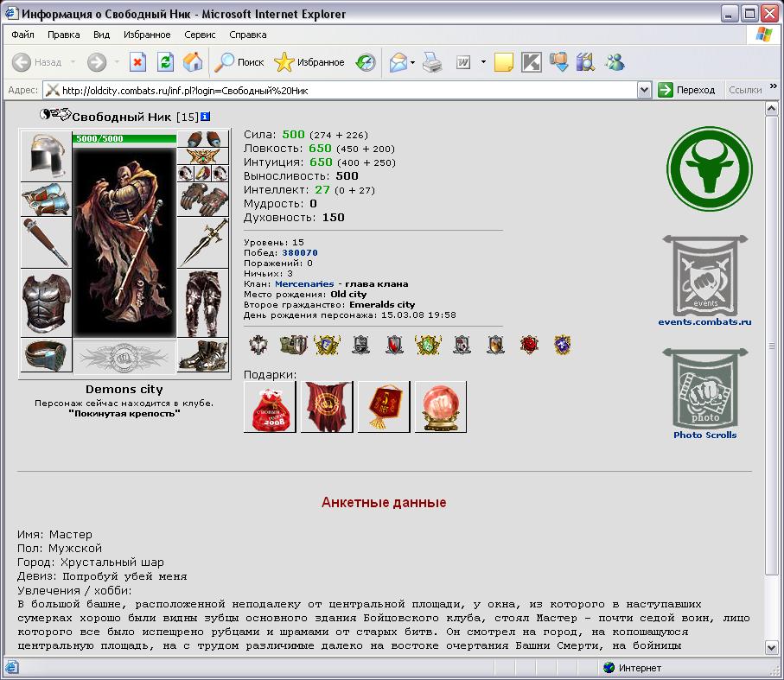Open the Правка menu
The width and height of the screenshot is (784, 680).
pos(63,35)
